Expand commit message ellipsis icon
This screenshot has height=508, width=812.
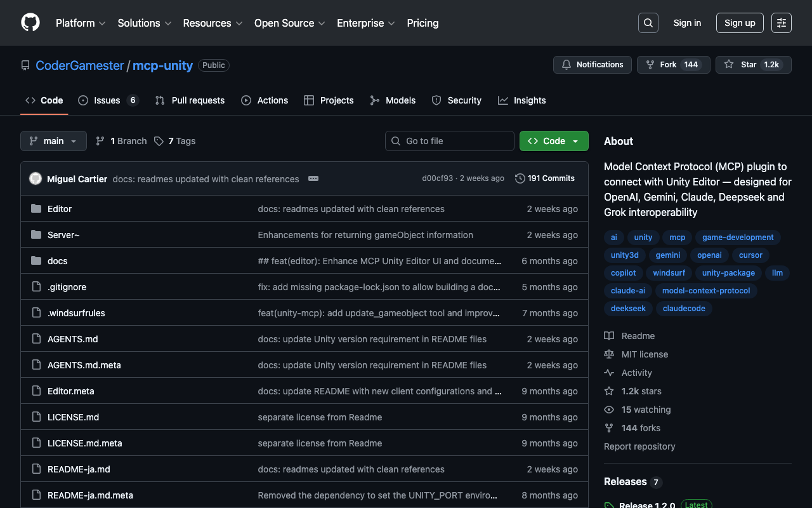click(x=313, y=178)
